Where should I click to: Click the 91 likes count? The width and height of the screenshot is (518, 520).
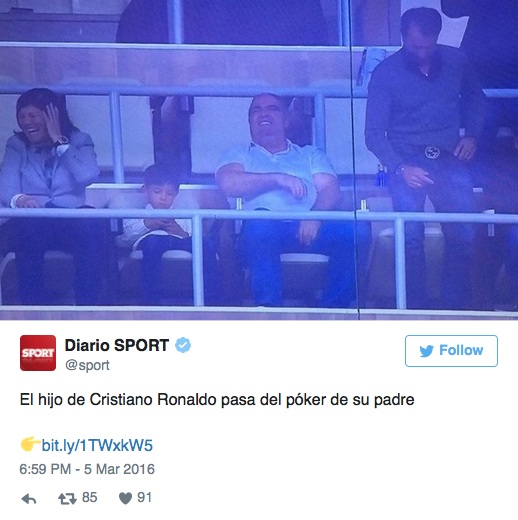click(x=145, y=497)
